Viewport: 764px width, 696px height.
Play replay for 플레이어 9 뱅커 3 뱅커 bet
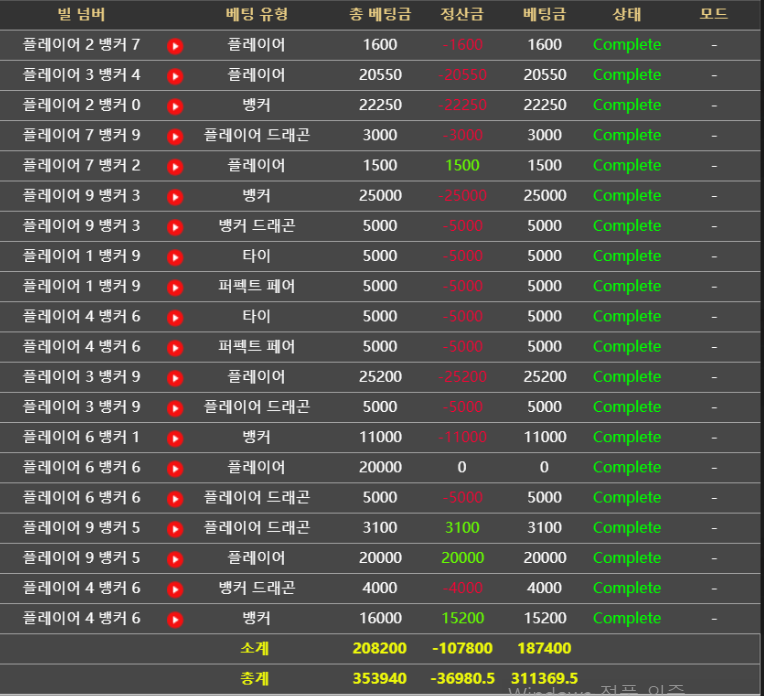[x=175, y=197]
